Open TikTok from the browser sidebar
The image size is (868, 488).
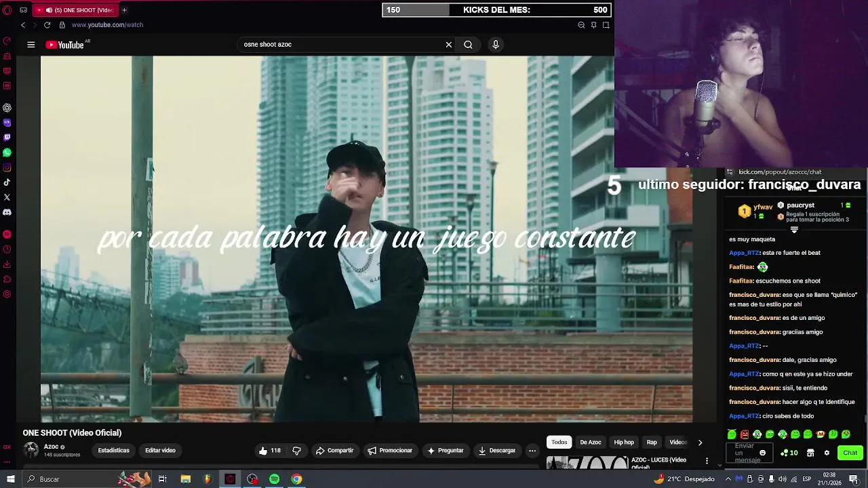pos(7,182)
